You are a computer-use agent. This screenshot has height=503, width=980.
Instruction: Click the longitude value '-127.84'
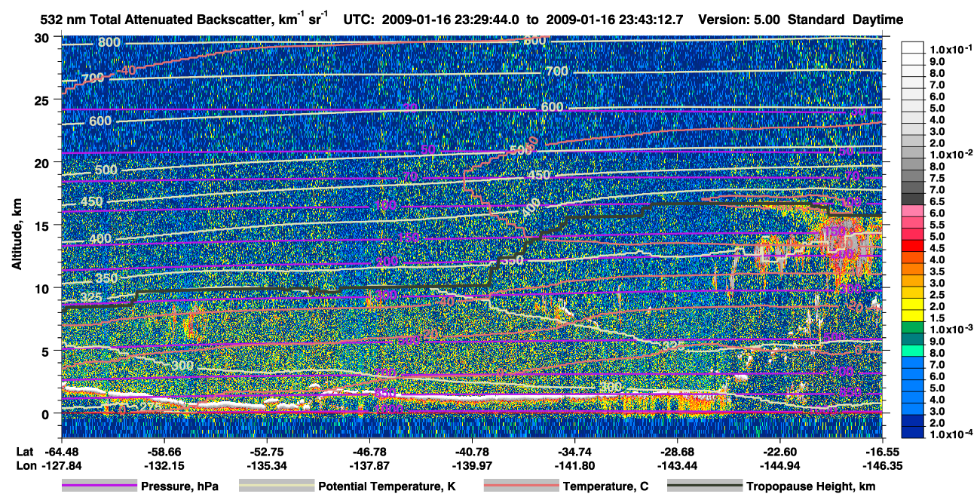coord(61,465)
